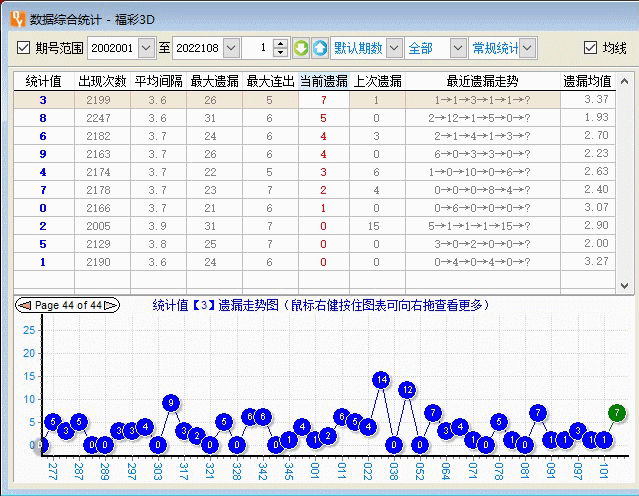Open the 常规统计 dropdown
This screenshot has height=496, width=639.
point(527,48)
